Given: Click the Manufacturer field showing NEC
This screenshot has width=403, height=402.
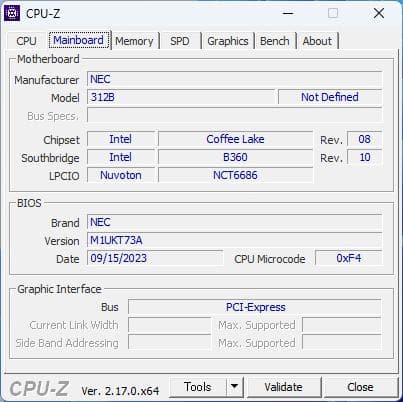Looking at the screenshot, I should point(234,79).
